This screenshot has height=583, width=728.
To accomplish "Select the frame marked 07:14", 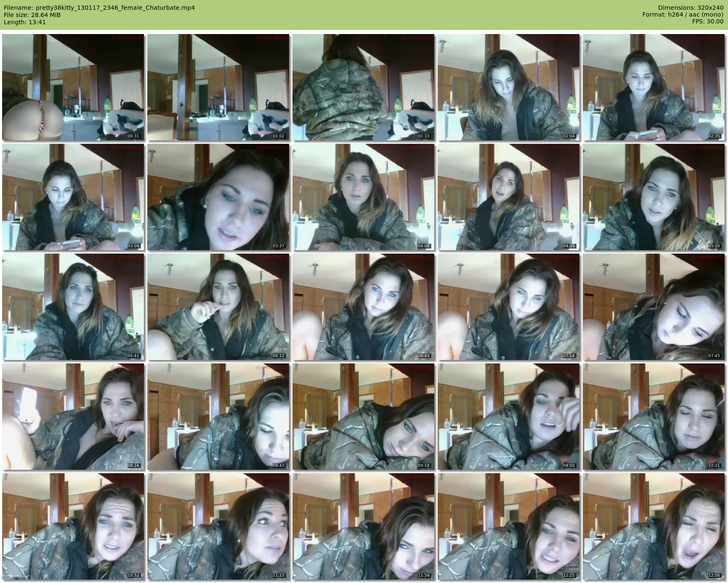I will (509, 307).
